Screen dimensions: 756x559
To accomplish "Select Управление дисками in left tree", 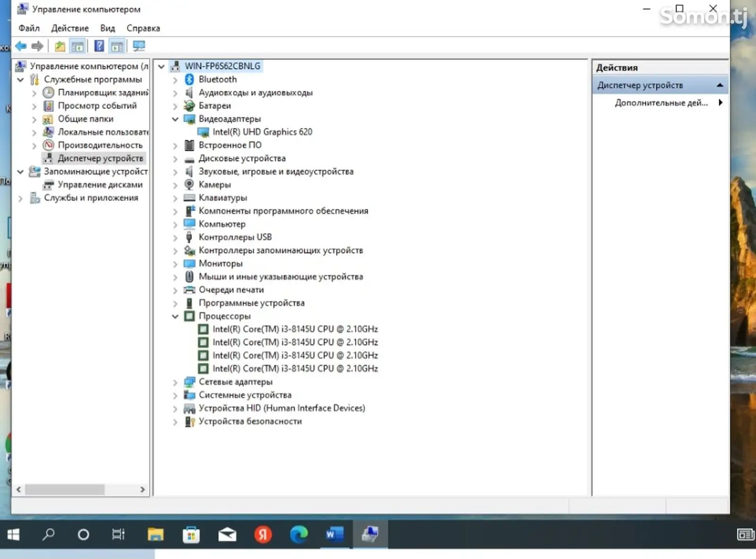I will tap(100, 185).
